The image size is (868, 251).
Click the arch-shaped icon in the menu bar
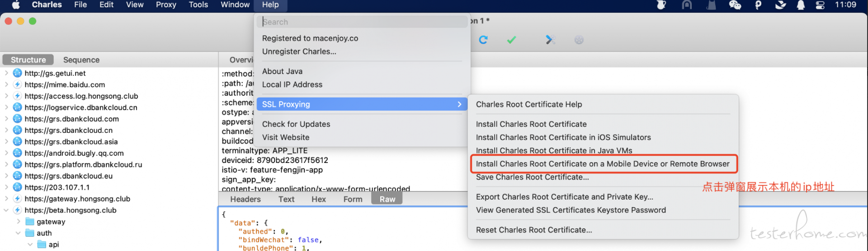click(x=687, y=5)
